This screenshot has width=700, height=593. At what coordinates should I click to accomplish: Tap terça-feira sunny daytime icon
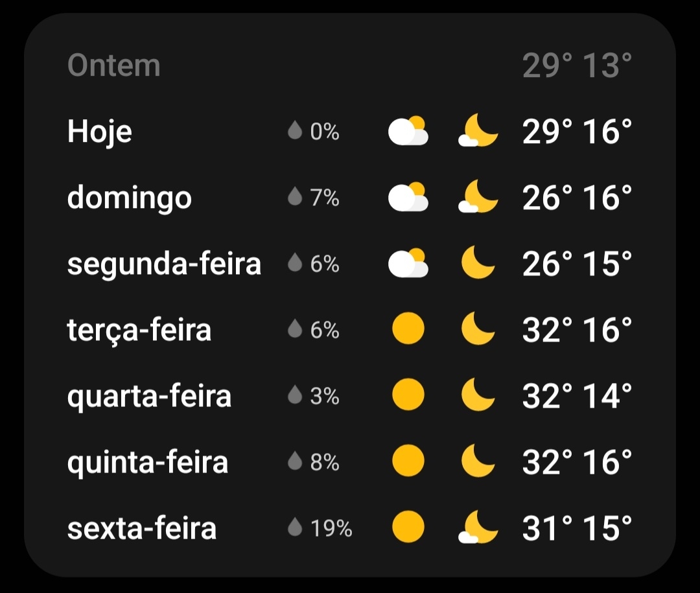[x=408, y=330]
